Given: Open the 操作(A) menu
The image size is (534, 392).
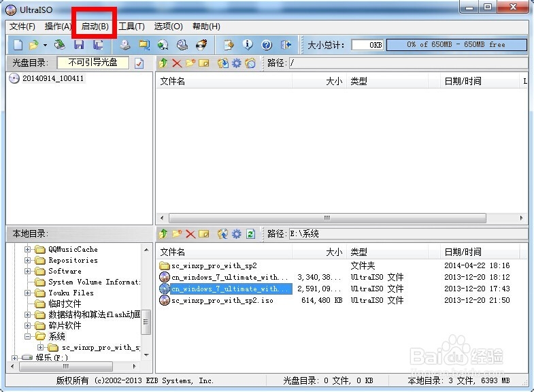Looking at the screenshot, I should (58, 27).
